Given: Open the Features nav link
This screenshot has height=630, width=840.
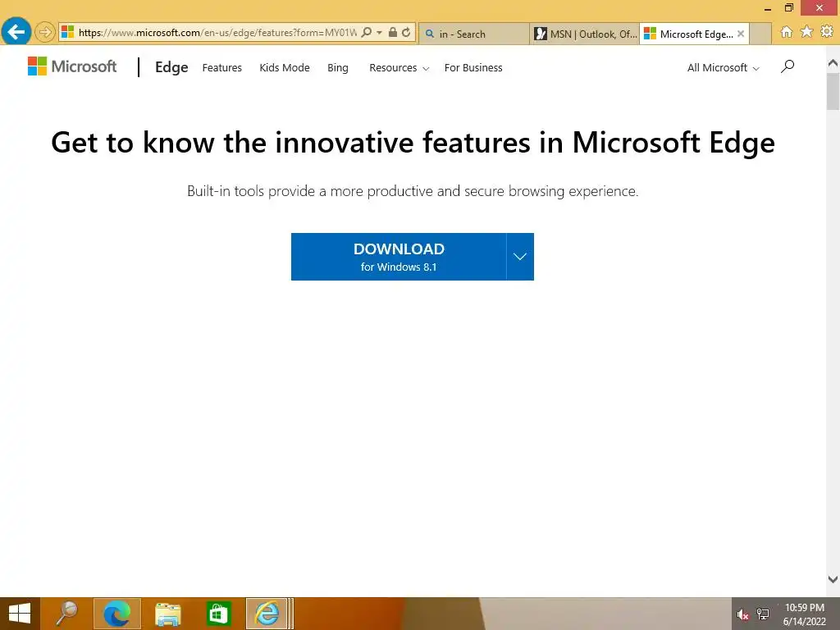Looking at the screenshot, I should [221, 68].
